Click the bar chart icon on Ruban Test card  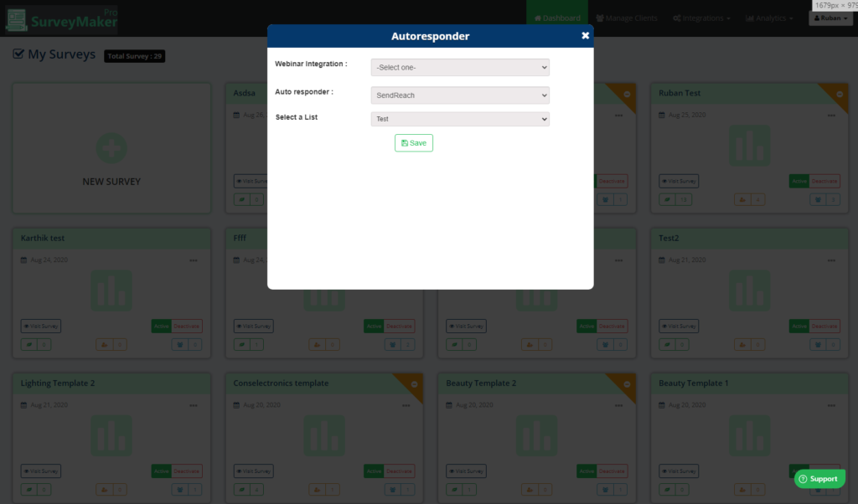coord(750,146)
